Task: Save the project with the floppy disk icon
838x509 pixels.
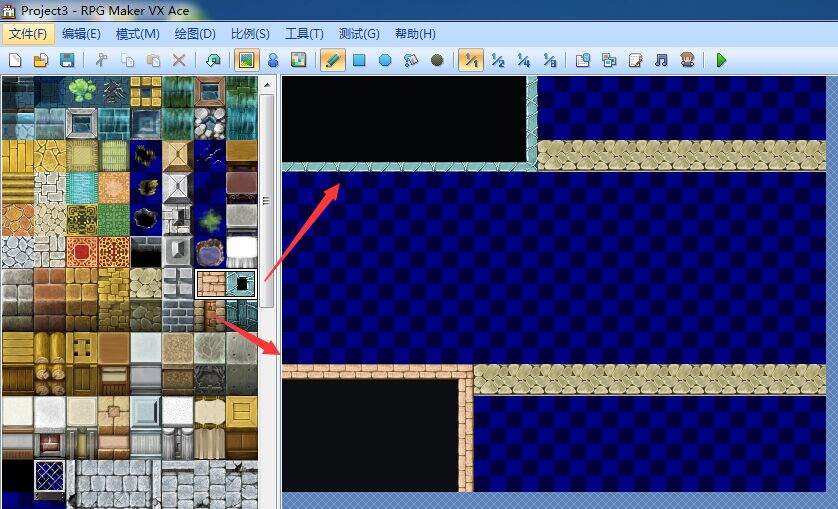Action: [67, 60]
